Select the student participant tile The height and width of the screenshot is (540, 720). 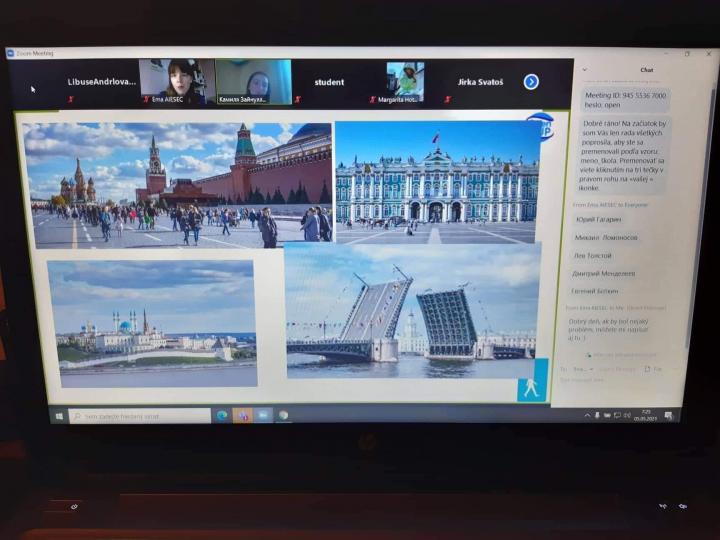tap(329, 83)
